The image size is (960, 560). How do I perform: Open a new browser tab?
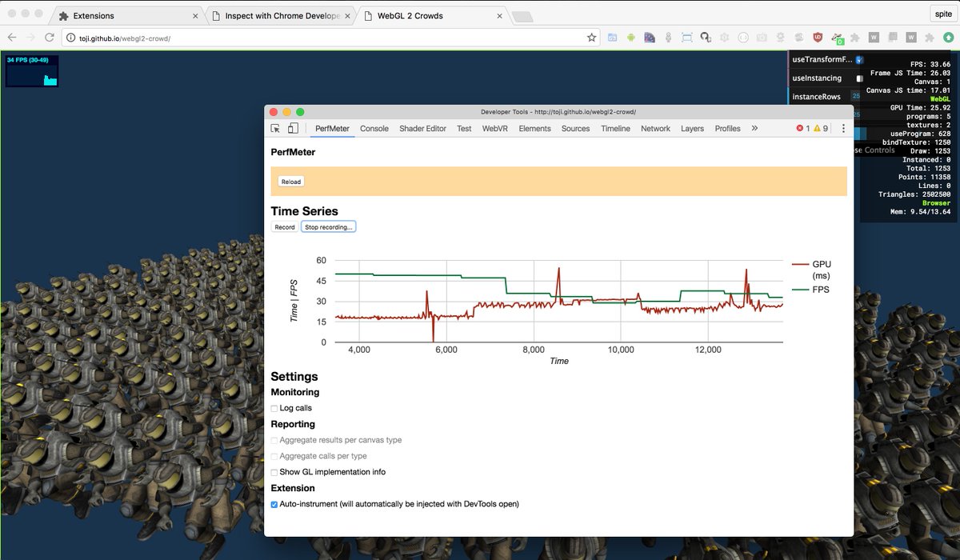click(522, 16)
